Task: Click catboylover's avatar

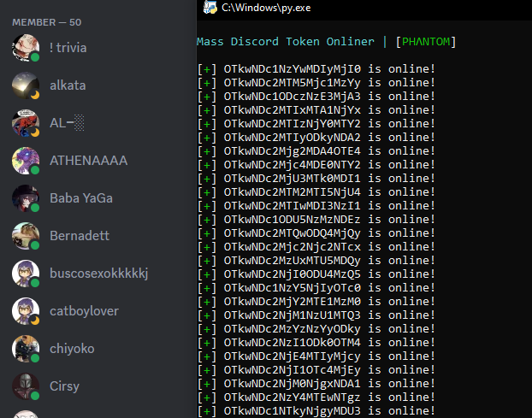Action: (26, 311)
